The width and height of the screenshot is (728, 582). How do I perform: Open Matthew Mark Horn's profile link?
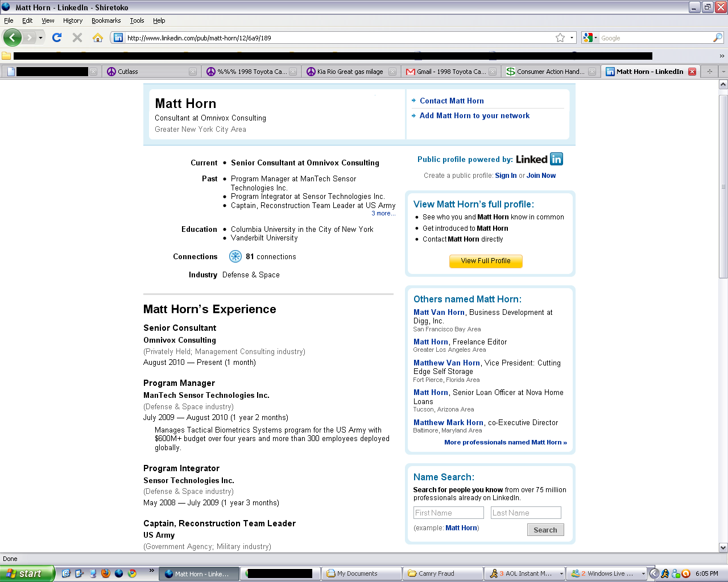pos(448,422)
